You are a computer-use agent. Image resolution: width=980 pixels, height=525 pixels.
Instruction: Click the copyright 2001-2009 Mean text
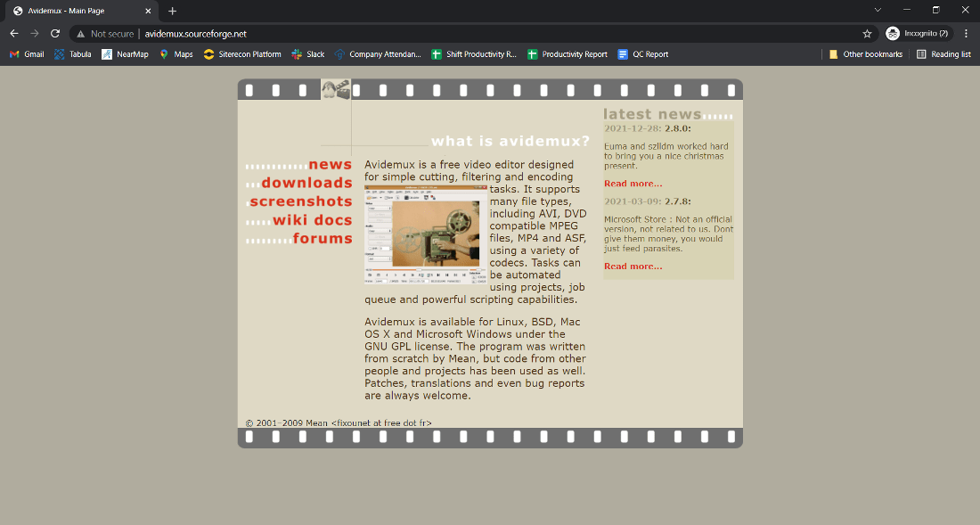(339, 423)
